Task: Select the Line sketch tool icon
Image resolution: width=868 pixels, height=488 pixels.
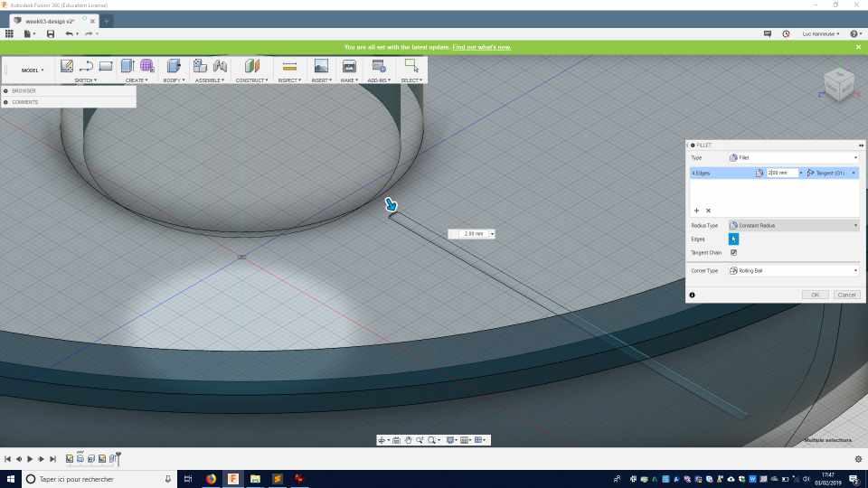Action: [x=86, y=66]
